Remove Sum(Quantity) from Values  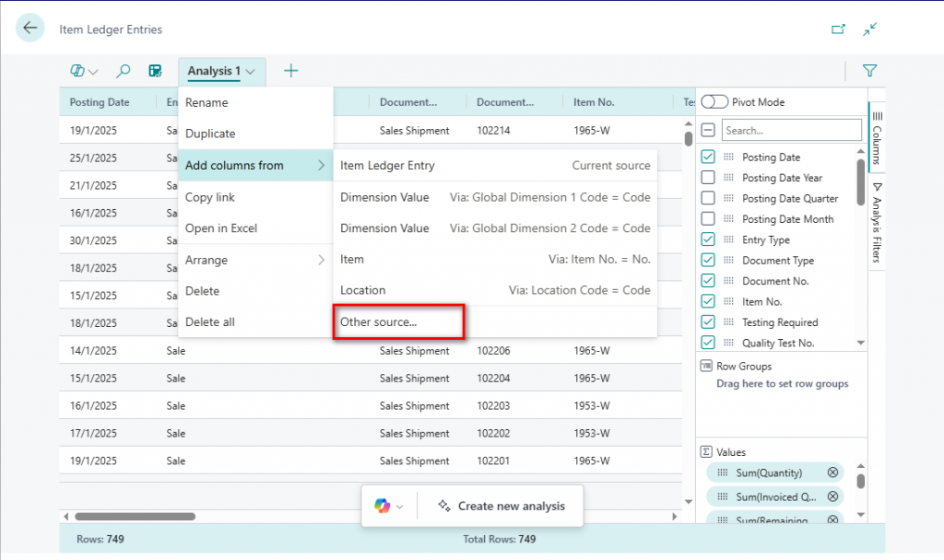tap(832, 472)
